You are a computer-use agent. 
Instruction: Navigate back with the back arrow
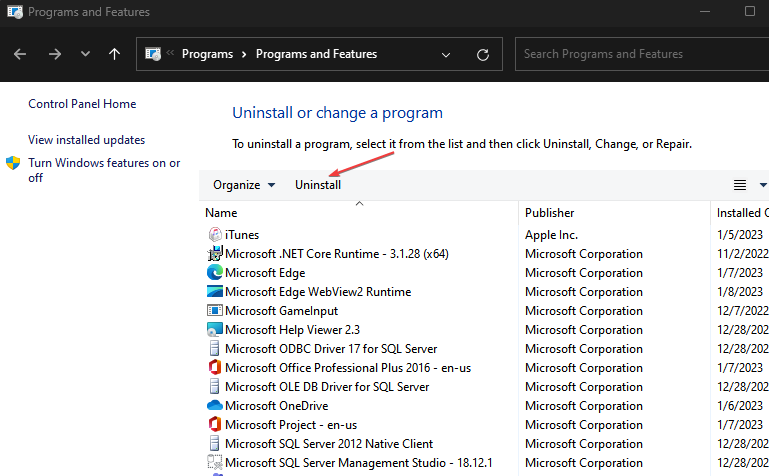click(x=21, y=54)
